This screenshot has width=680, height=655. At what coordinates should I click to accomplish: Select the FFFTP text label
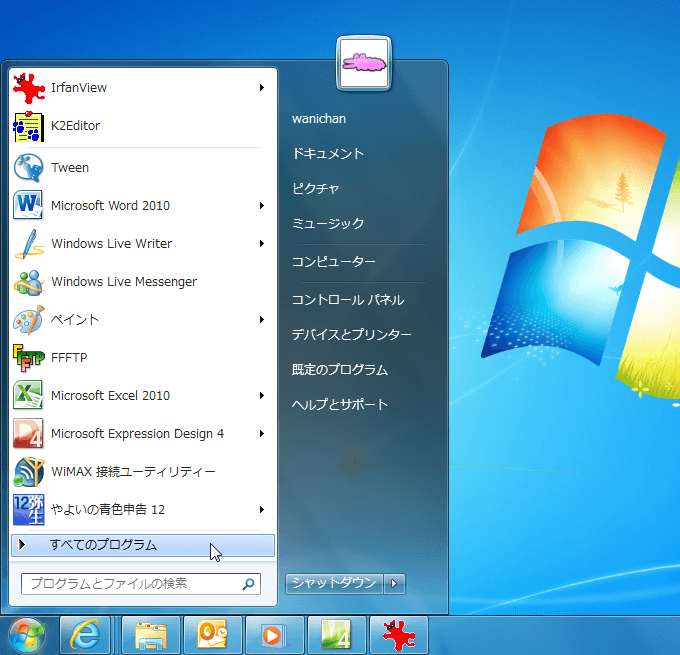pyautogui.click(x=69, y=357)
